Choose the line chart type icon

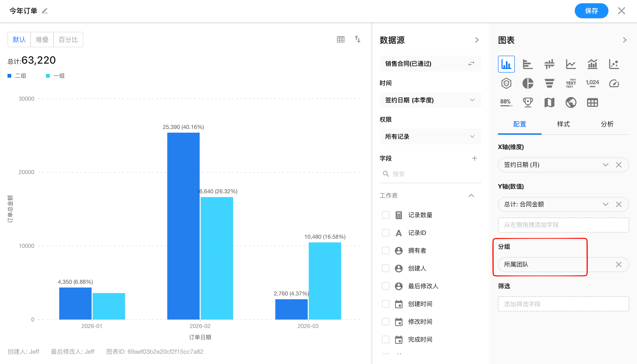(x=571, y=64)
